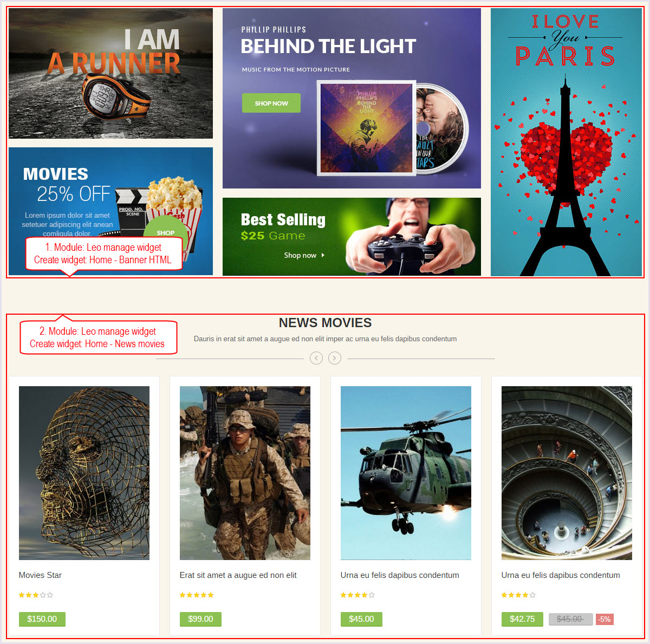
Task: Click the $150.00 price button
Action: (42, 619)
